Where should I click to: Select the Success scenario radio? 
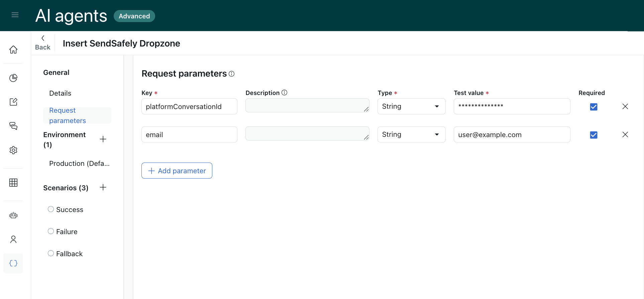click(51, 209)
